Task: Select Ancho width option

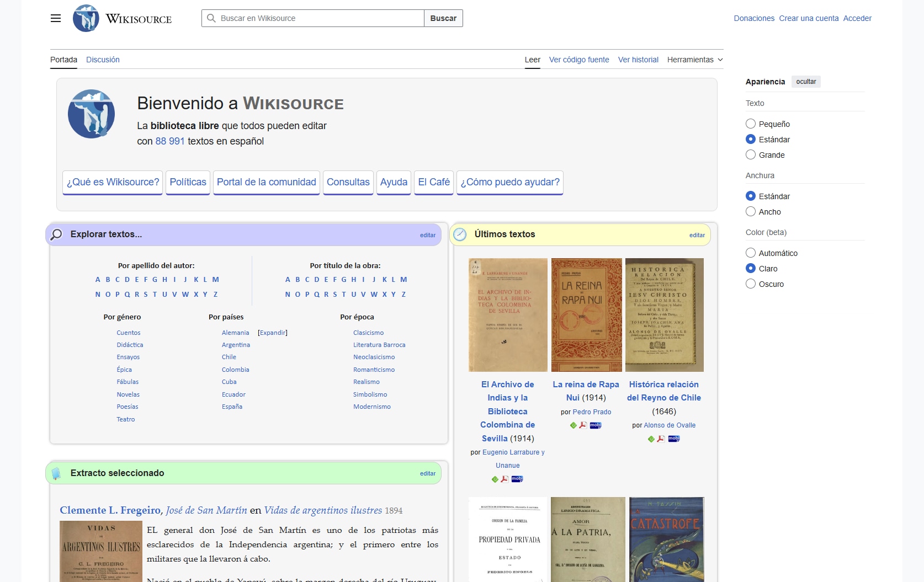Action: (x=751, y=211)
